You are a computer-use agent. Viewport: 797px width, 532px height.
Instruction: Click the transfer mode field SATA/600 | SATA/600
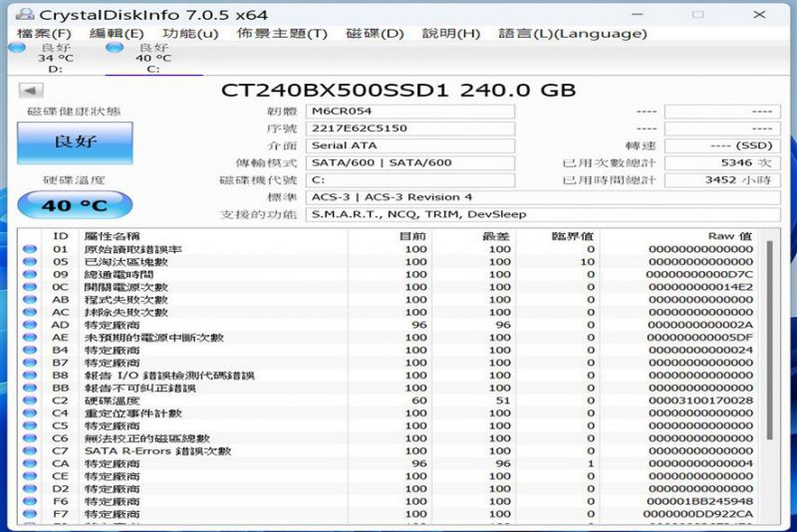click(x=409, y=163)
